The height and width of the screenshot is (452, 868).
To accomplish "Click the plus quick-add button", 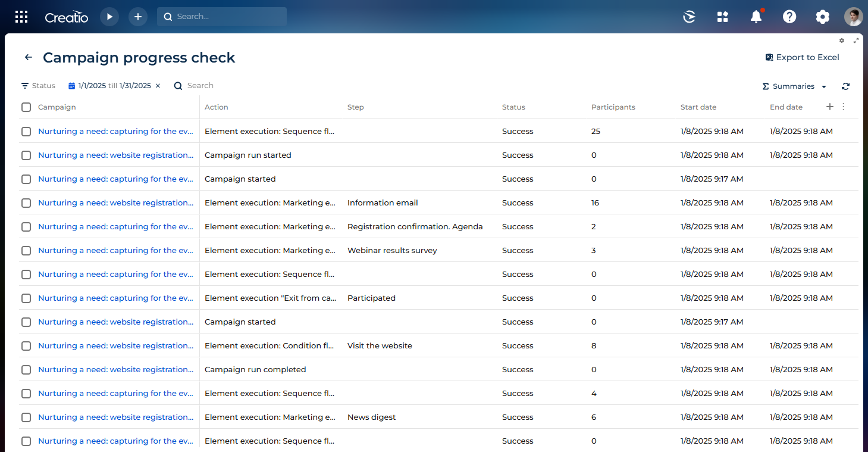I will (138, 17).
